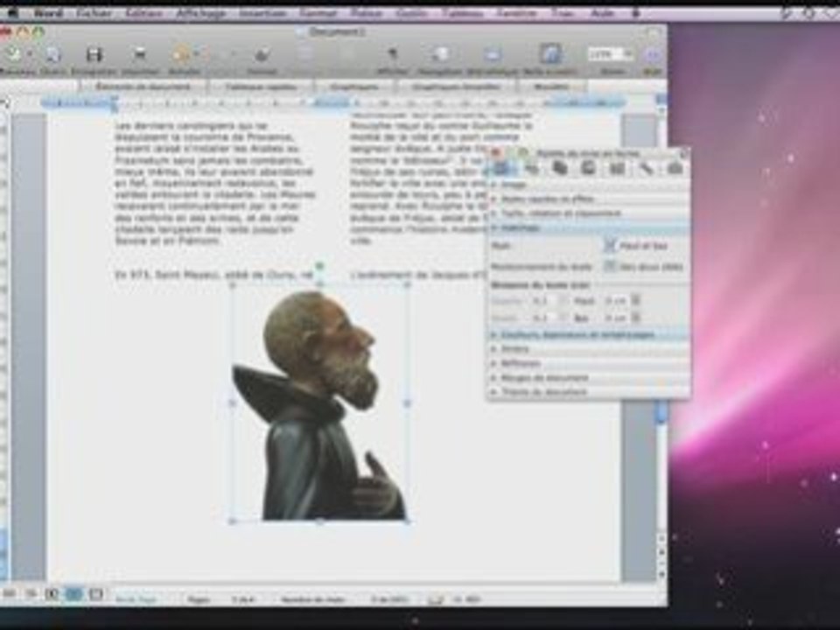Open the Positionnement du texte dropdown
The image size is (840, 630).
643,266
